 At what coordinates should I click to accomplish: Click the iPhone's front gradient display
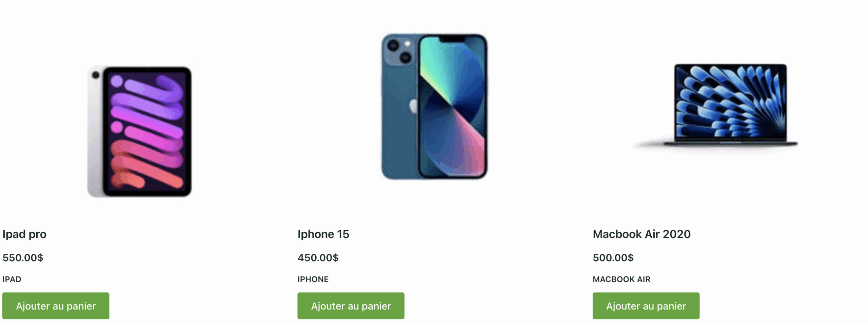coord(452,106)
